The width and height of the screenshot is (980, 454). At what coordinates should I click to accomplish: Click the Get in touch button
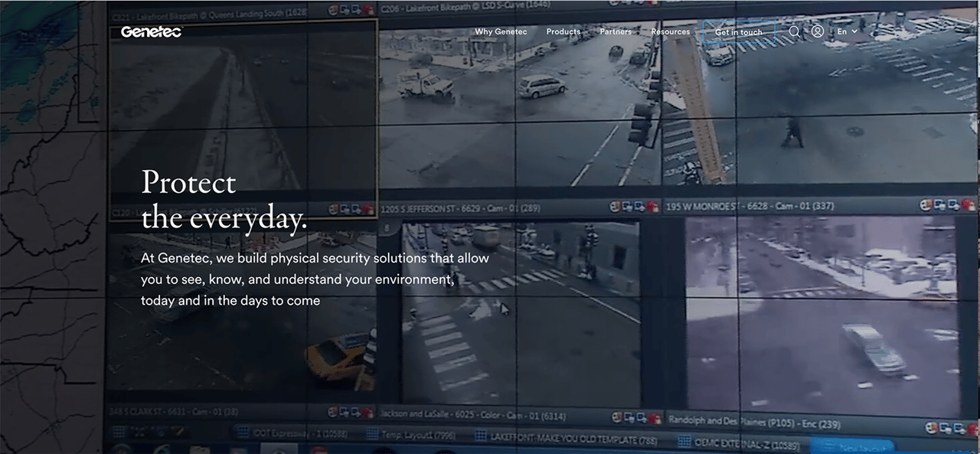[739, 32]
